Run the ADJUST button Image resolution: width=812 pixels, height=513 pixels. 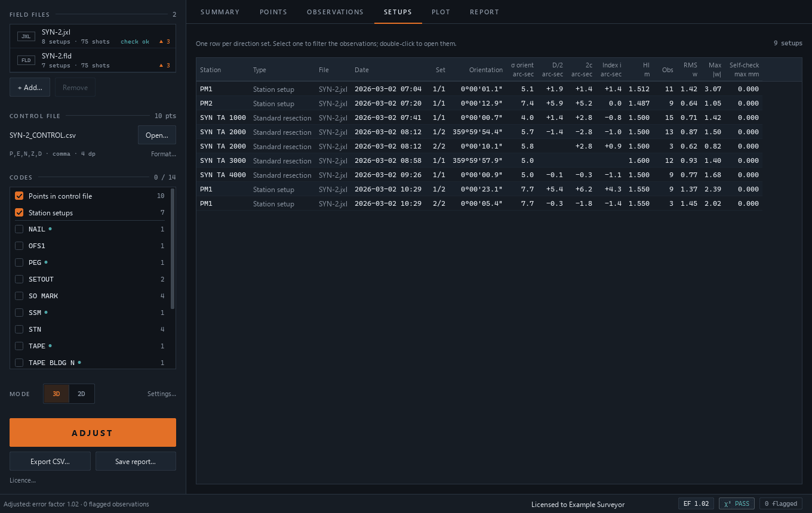[x=93, y=432]
